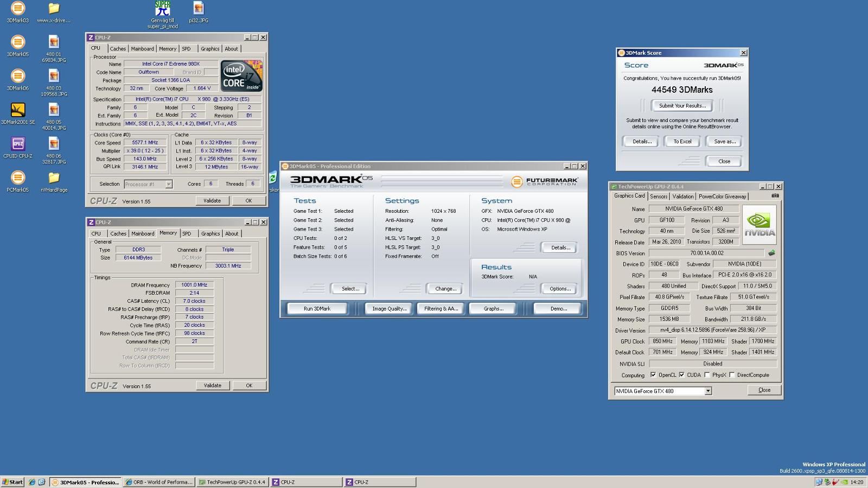Click the GPU-Z screenshot camera icon
Viewport: 868px width, 488px height.
(x=775, y=195)
